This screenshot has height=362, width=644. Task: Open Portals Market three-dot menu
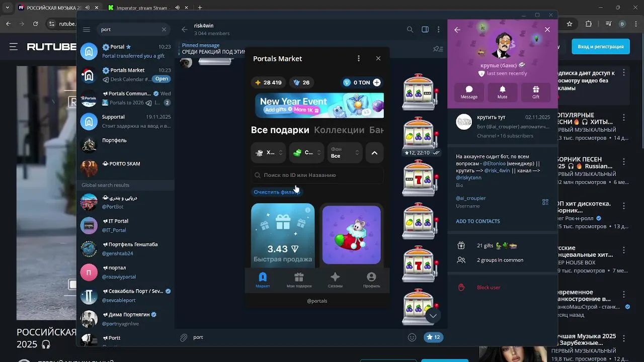359,58
